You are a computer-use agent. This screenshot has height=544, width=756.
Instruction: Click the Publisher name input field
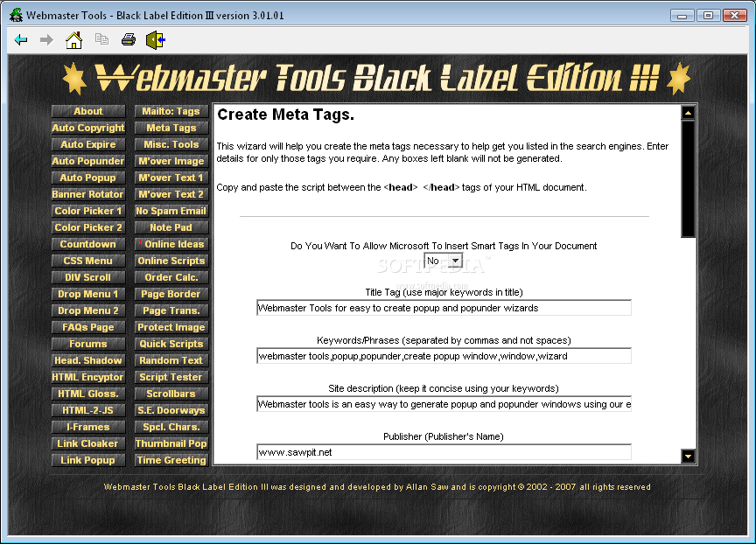click(x=444, y=452)
